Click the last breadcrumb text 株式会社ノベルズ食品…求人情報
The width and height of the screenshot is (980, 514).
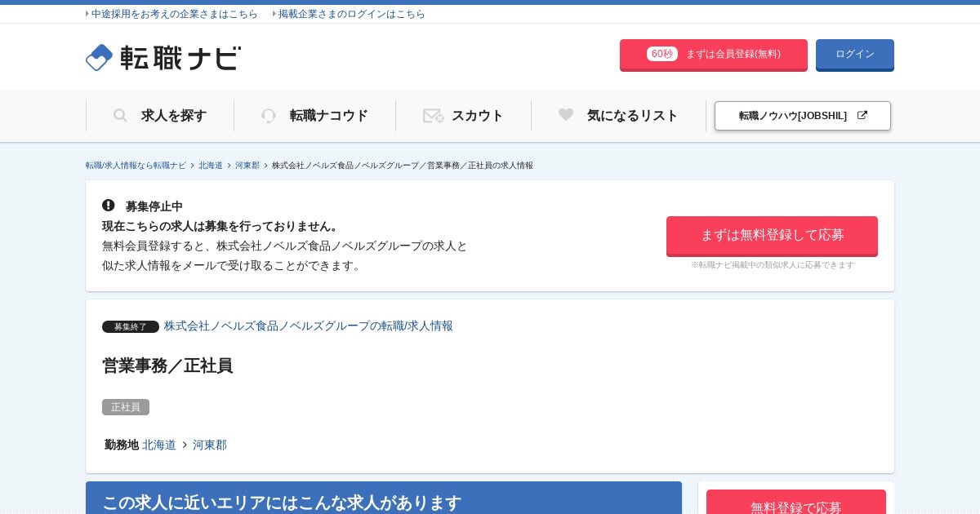tap(403, 166)
